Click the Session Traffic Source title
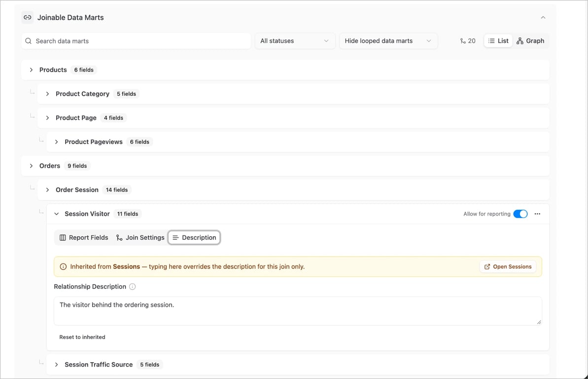The width and height of the screenshot is (588, 379). click(x=99, y=365)
